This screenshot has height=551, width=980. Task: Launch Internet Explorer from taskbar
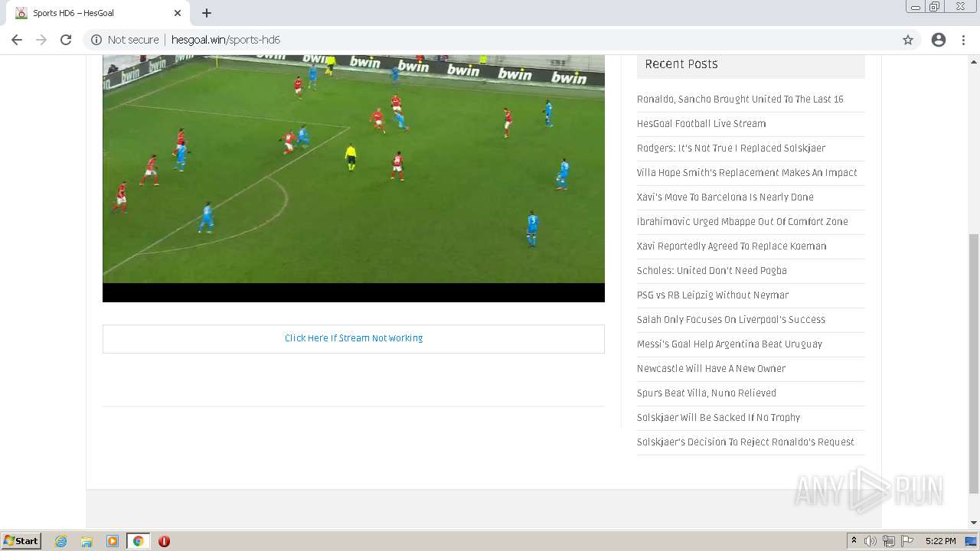(61, 541)
